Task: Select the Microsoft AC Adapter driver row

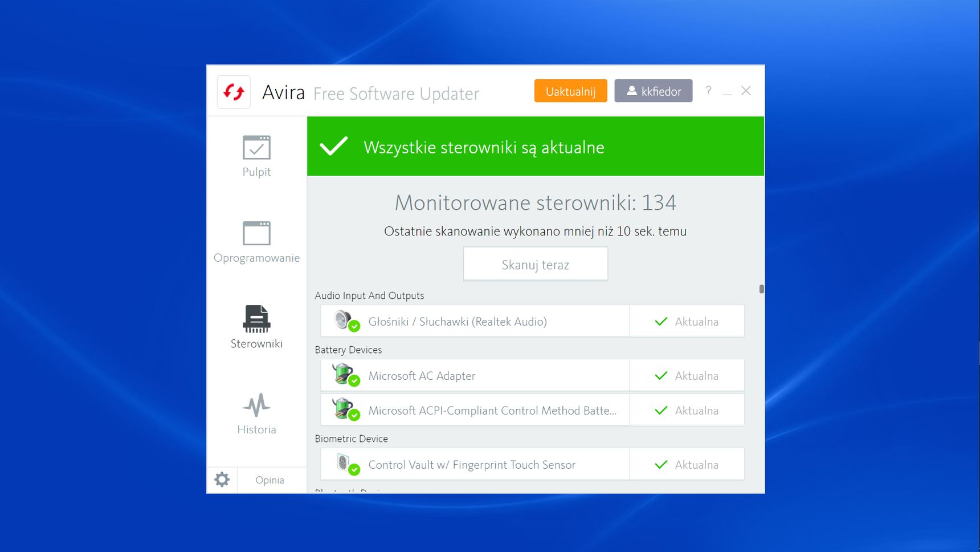Action: [532, 375]
